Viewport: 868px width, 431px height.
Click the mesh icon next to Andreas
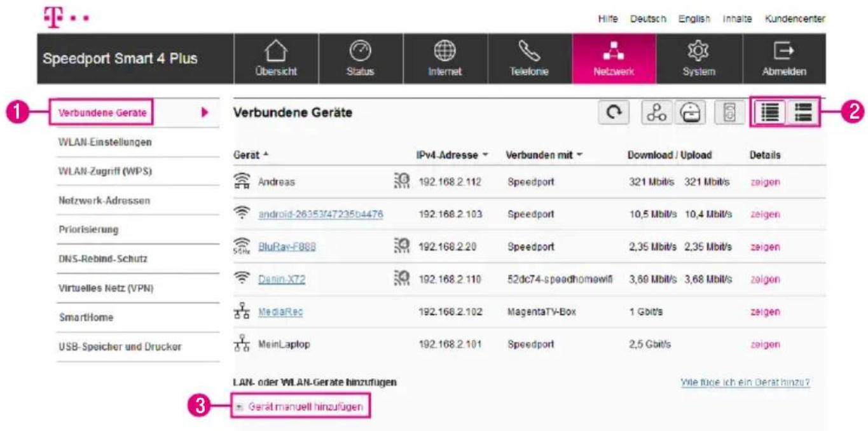pos(403,181)
